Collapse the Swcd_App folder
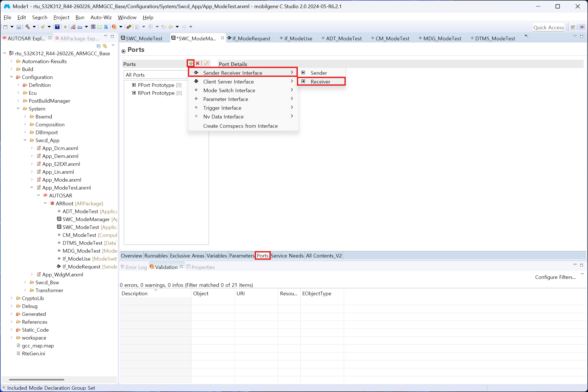Screen dimensions: 588x392 [x=25, y=140]
